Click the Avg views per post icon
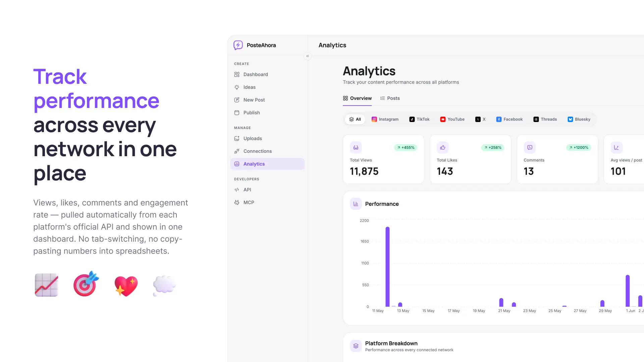The image size is (644, 362). pos(616,147)
